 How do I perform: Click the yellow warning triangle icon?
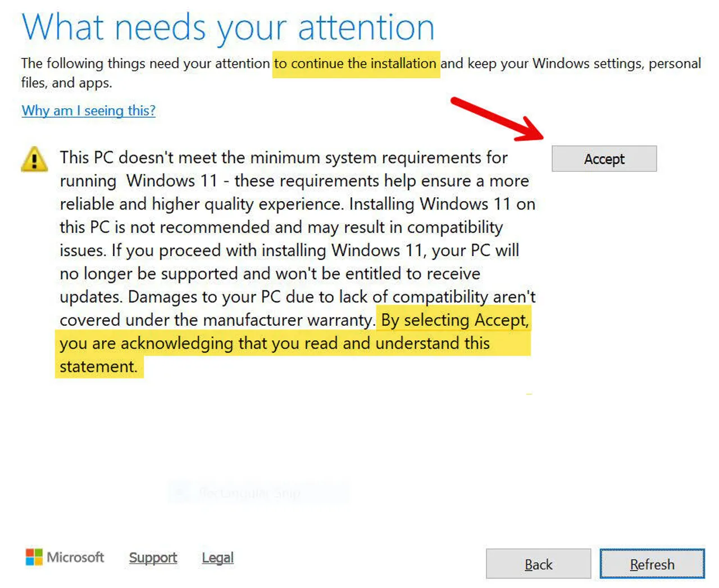34,159
